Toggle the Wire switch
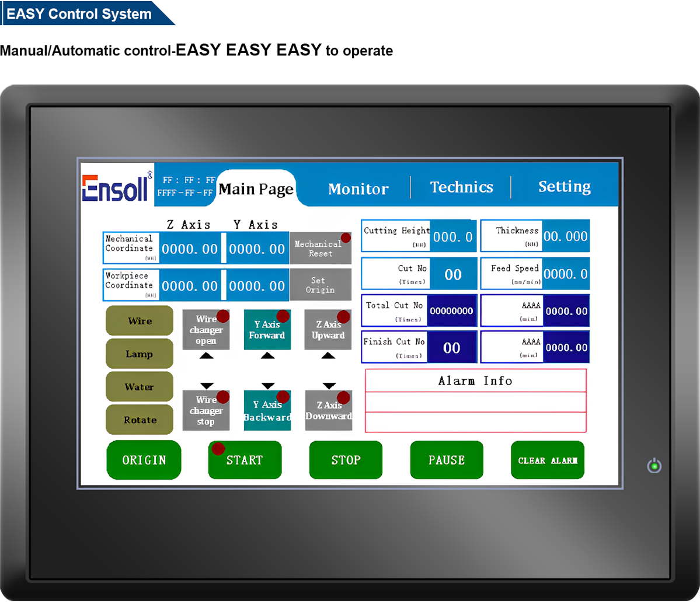 coord(140,321)
